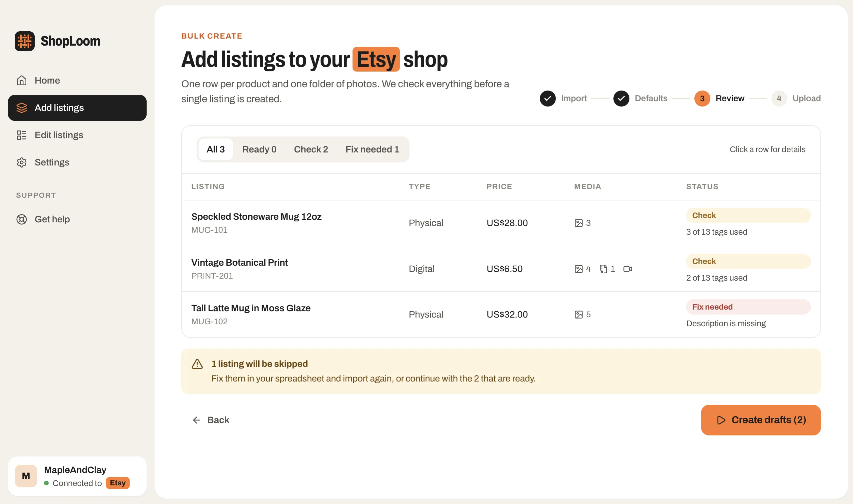Click the Description is missing message
This screenshot has height=504, width=853.
click(726, 324)
